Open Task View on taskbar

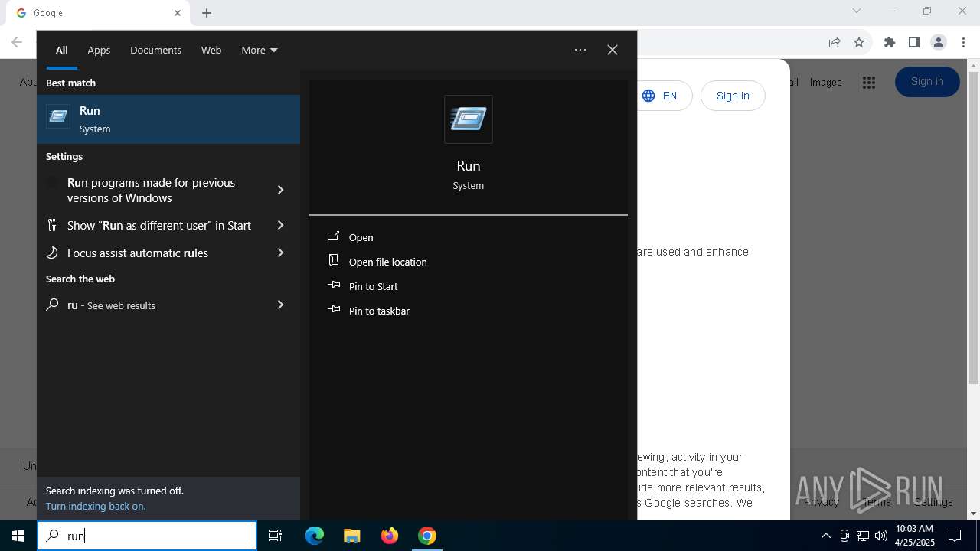276,536
